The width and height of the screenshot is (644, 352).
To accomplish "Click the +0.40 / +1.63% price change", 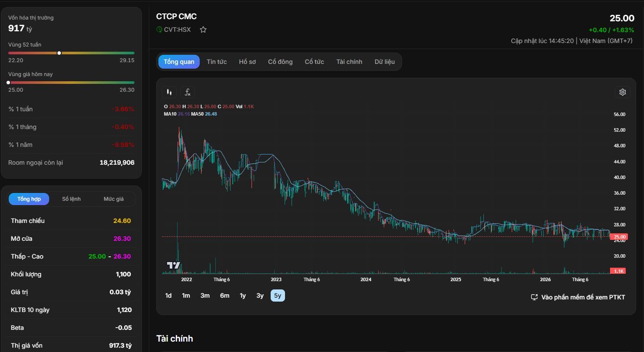I will click(611, 30).
